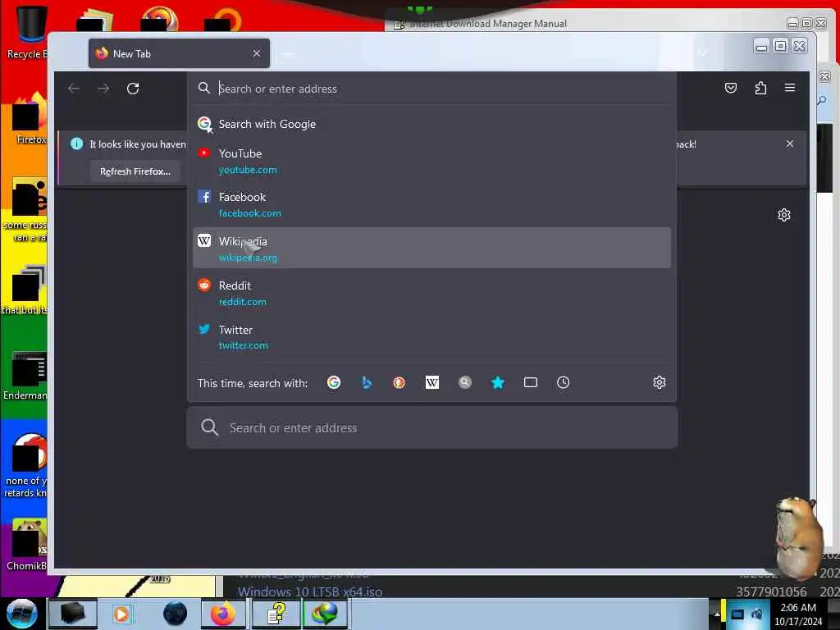The height and width of the screenshot is (630, 840).
Task: Search this time with DuckDuckGo icon
Action: (399, 382)
